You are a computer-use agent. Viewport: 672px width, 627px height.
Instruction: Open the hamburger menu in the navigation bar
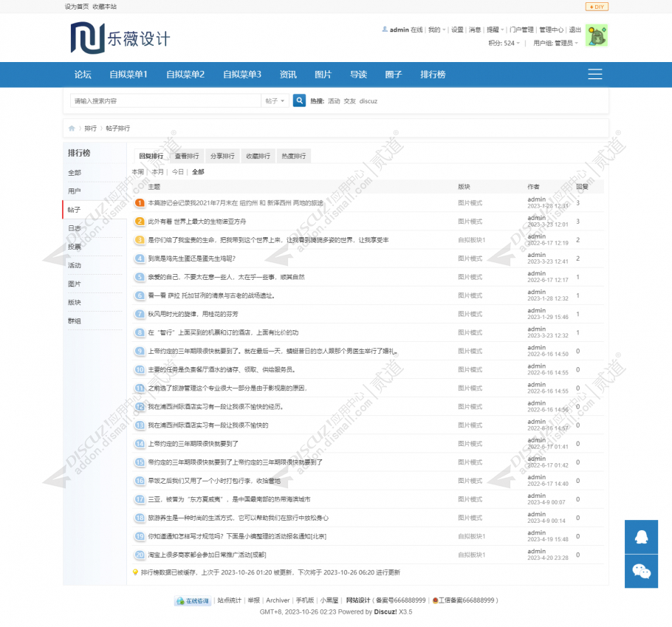(x=594, y=74)
